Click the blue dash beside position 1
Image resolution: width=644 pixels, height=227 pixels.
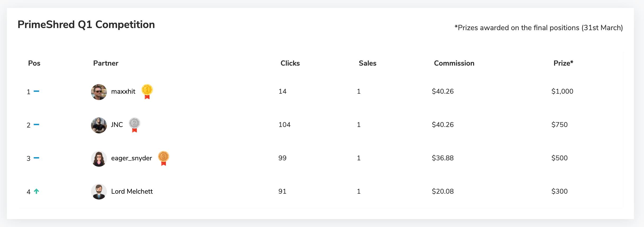coord(37,91)
